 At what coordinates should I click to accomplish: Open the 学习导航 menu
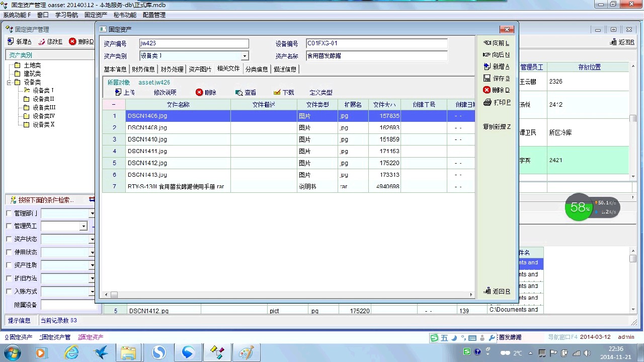66,15
